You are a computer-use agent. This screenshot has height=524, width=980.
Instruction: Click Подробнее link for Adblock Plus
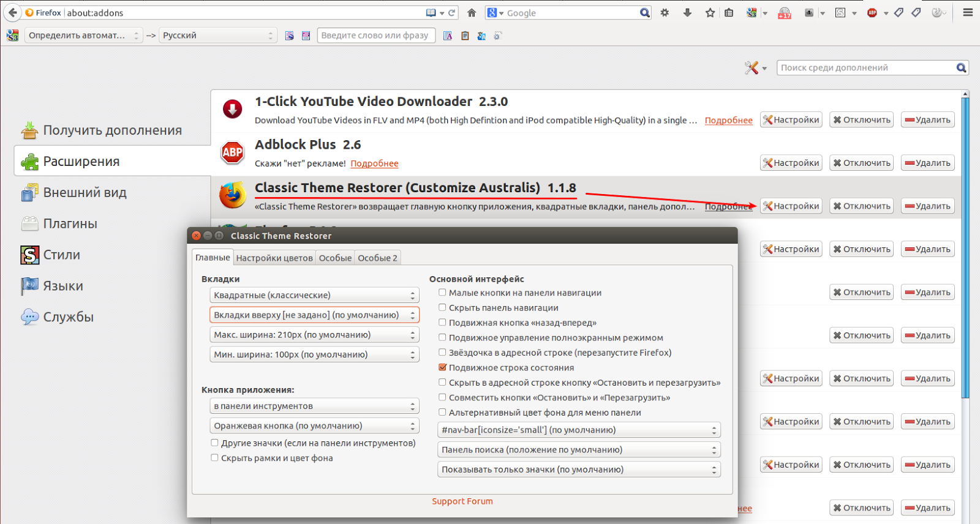[x=374, y=163]
